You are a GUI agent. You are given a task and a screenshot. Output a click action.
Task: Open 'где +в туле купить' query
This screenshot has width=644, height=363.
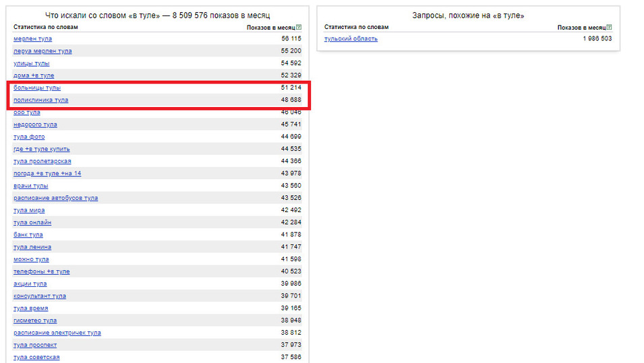(x=42, y=149)
